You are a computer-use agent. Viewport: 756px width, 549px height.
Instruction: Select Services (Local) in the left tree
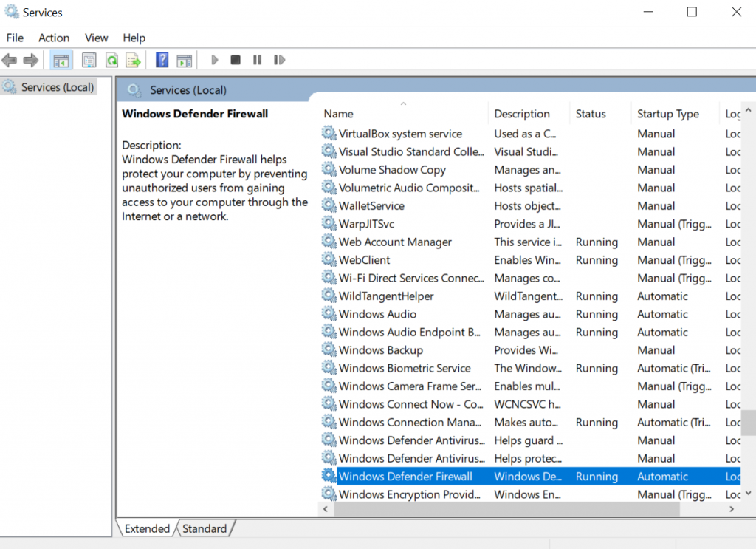point(49,87)
